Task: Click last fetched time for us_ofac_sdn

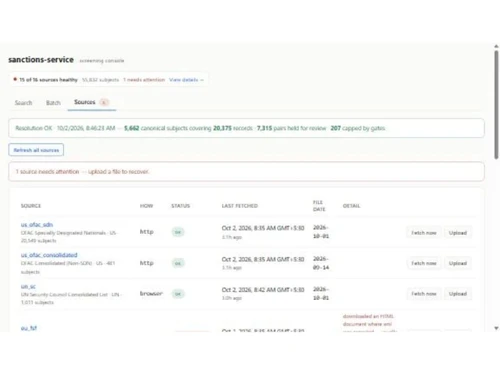Action: tap(263, 228)
